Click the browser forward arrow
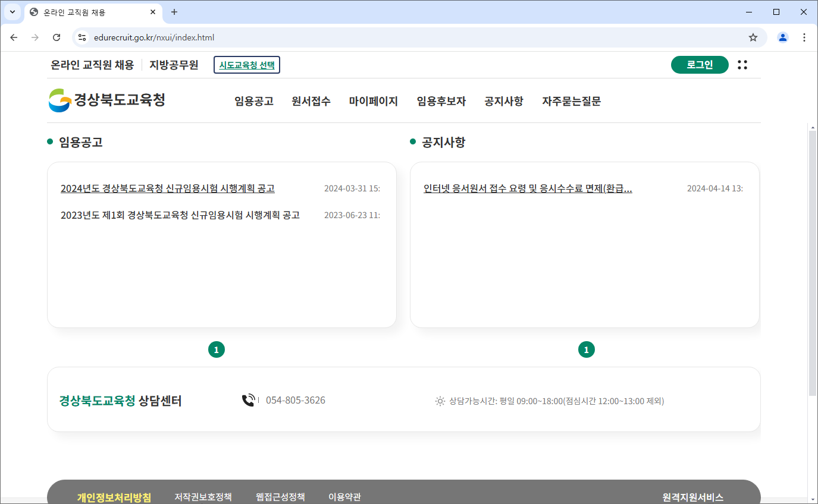The height and width of the screenshot is (504, 818). tap(35, 37)
